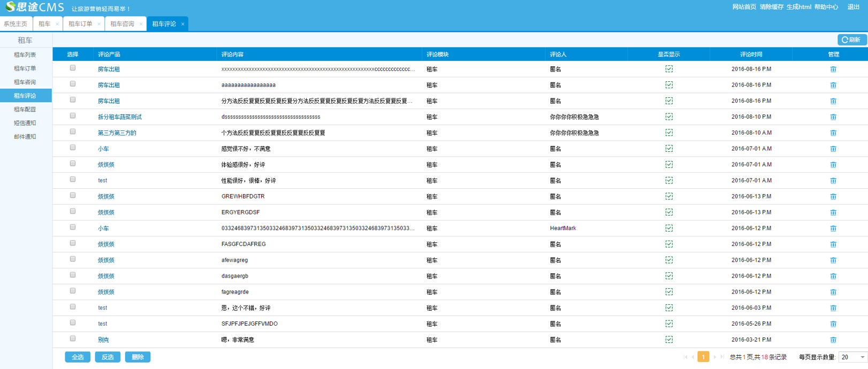Viewport: 868px width, 369px height.
Task: Close the 租车订单 tab using x icon
Action: pyautogui.click(x=99, y=24)
